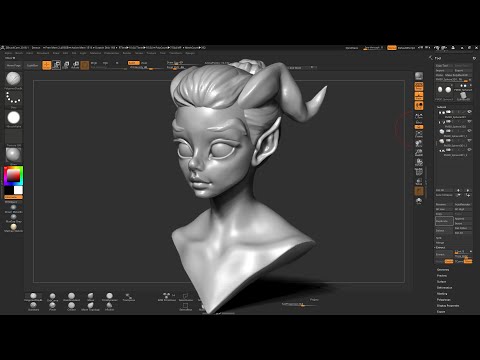Select the black secondary color swatch

(9, 190)
